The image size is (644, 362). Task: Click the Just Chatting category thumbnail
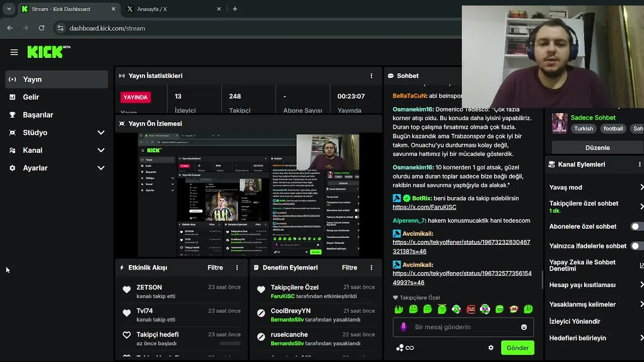[559, 123]
